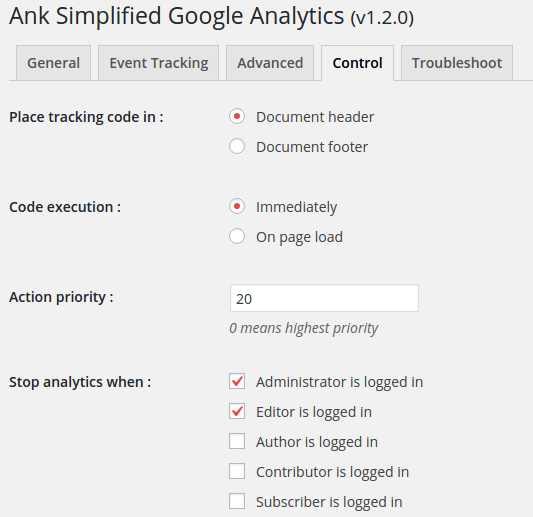Go to the Advanced tab

[x=270, y=63]
